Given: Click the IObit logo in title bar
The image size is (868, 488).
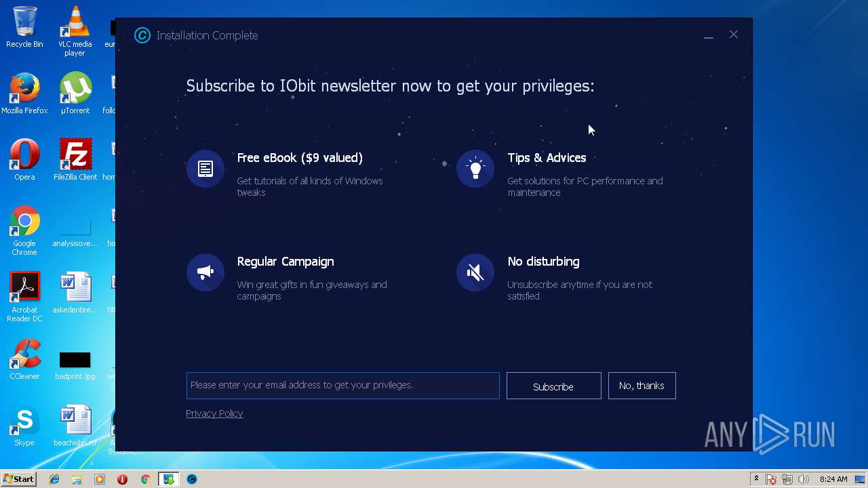Looking at the screenshot, I should pos(142,35).
